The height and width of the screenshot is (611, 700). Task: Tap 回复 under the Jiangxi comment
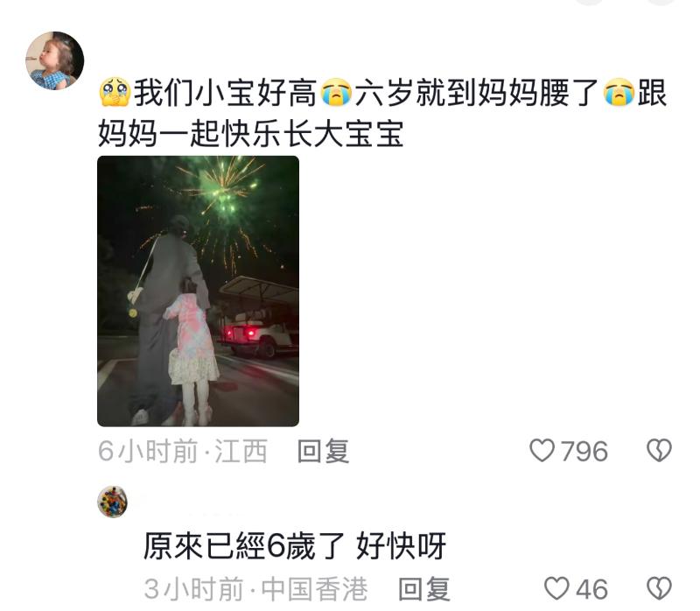click(x=323, y=451)
